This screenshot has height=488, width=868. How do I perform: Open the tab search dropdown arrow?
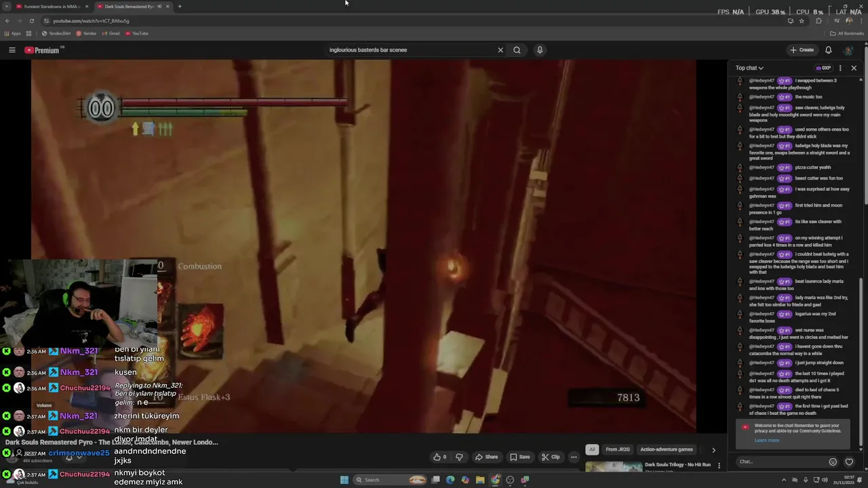click(6, 6)
